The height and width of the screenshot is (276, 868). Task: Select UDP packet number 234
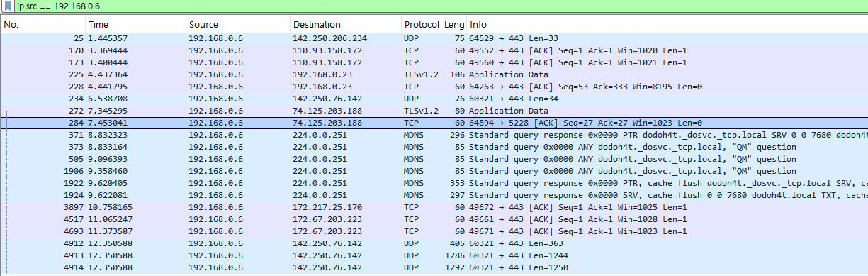[434, 99]
